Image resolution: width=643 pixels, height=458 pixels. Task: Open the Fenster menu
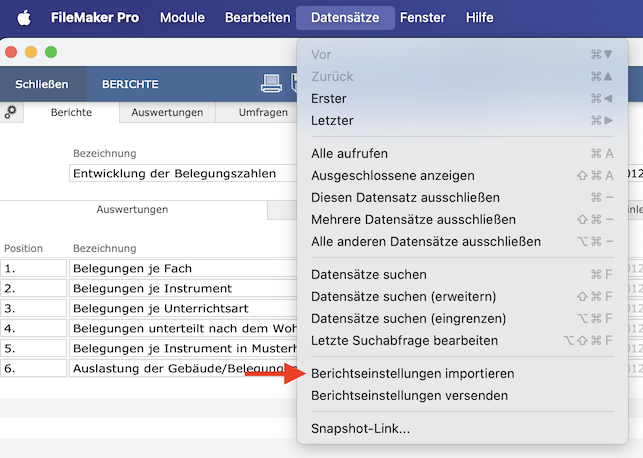click(423, 18)
